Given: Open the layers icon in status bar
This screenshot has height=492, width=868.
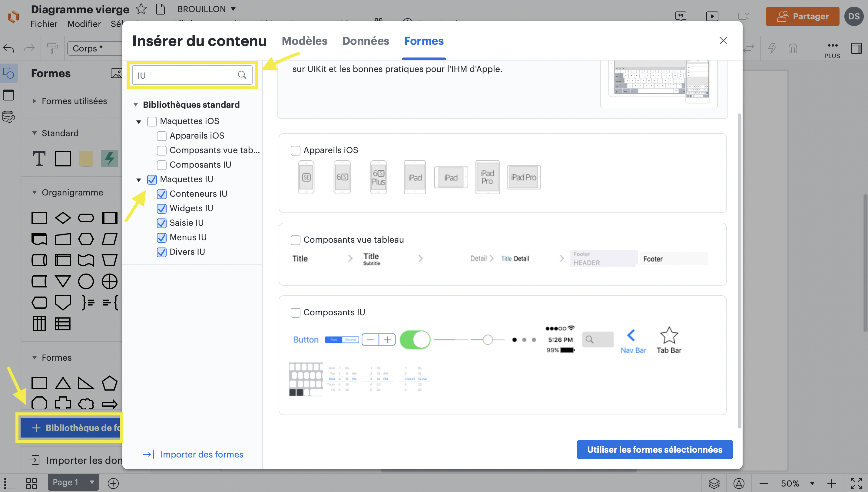Looking at the screenshot, I should click(x=714, y=483).
